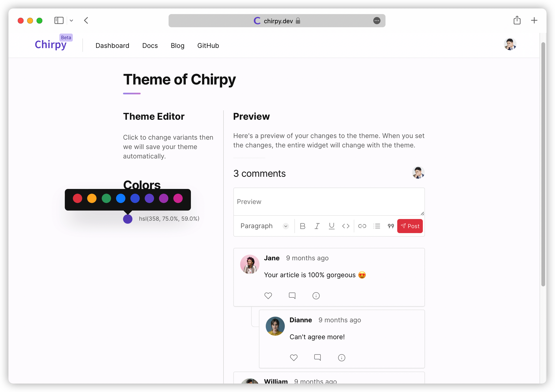This screenshot has width=555, height=392.
Task: Click the sidebar toggle button in browser
Action: (x=59, y=20)
